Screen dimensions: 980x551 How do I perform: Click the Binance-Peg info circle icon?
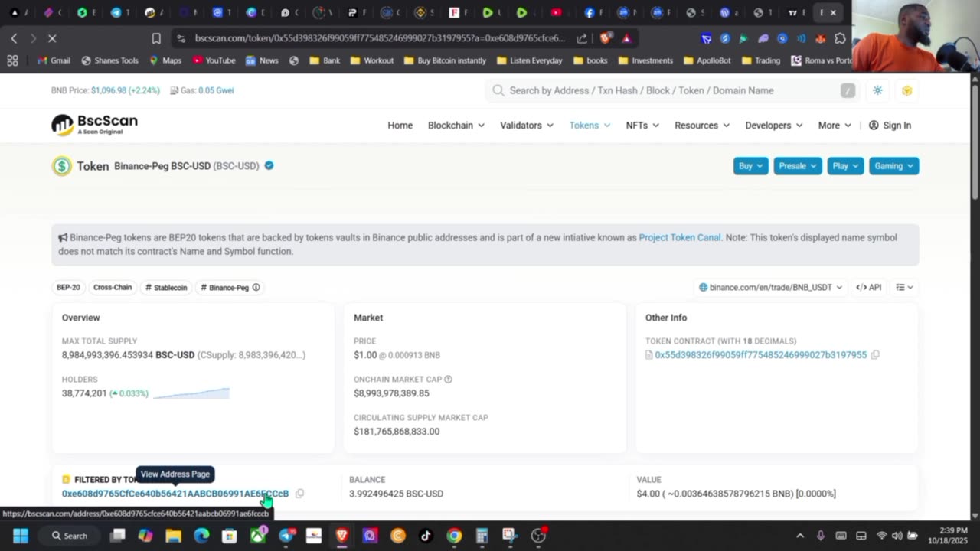click(x=256, y=288)
